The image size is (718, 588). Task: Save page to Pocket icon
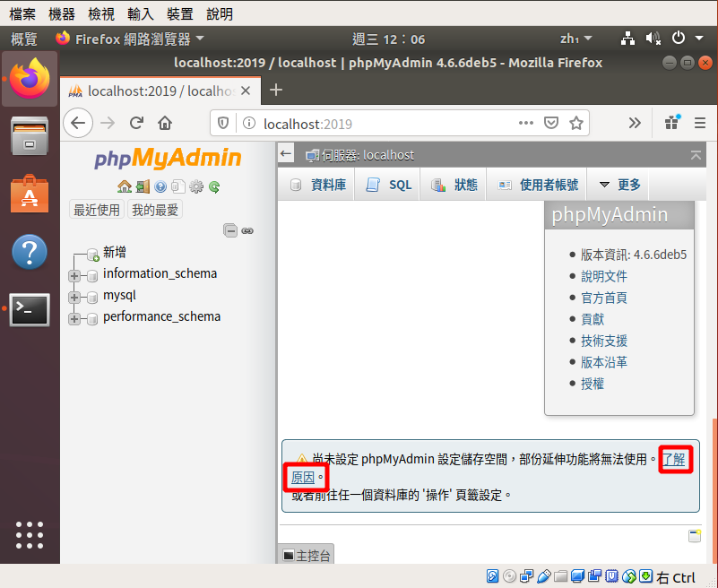tap(551, 123)
